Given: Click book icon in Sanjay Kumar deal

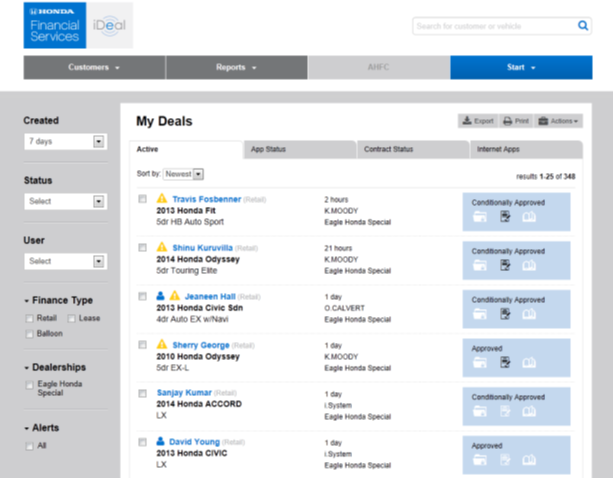Looking at the screenshot, I should click(530, 411).
